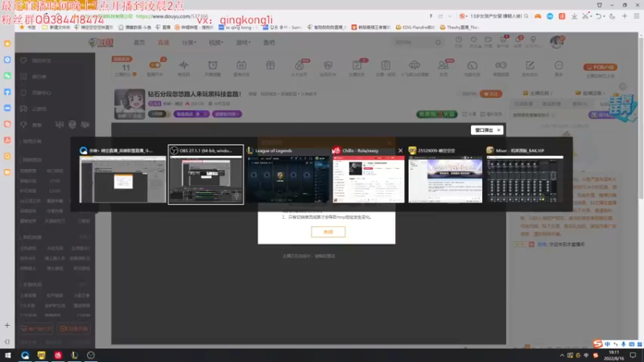Open the speedometer gauge icon in toolbar

click(x=472, y=65)
